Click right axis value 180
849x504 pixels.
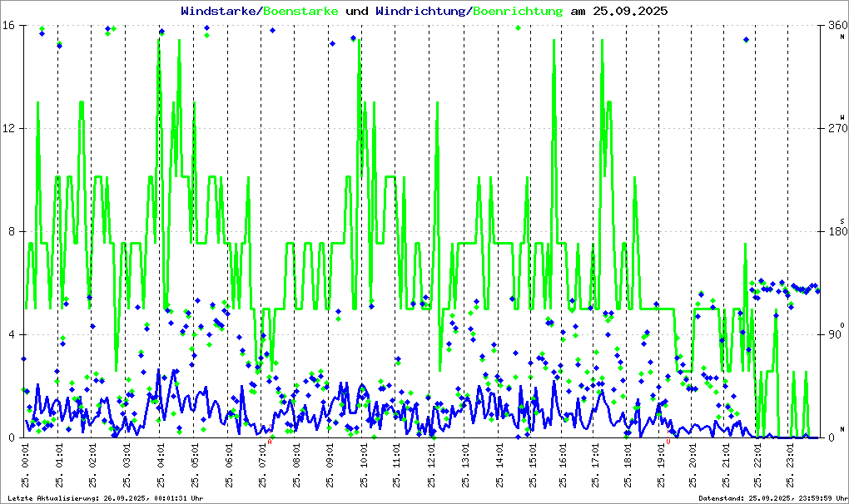point(837,231)
